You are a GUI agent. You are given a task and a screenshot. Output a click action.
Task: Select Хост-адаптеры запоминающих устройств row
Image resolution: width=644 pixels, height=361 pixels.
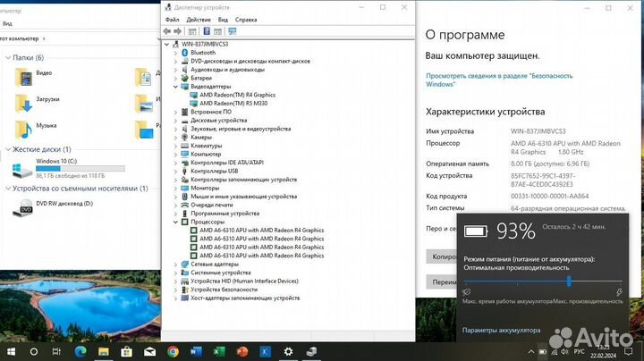pos(245,298)
